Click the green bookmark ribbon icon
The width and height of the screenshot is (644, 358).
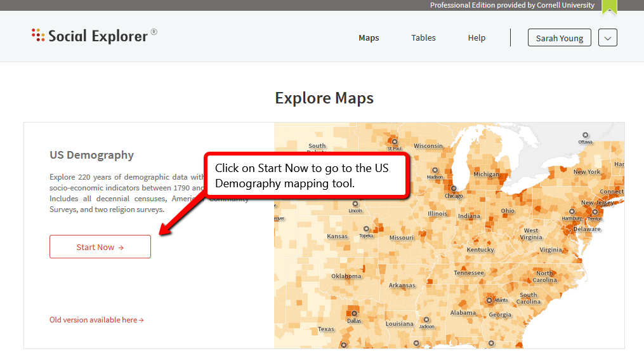coord(610,7)
